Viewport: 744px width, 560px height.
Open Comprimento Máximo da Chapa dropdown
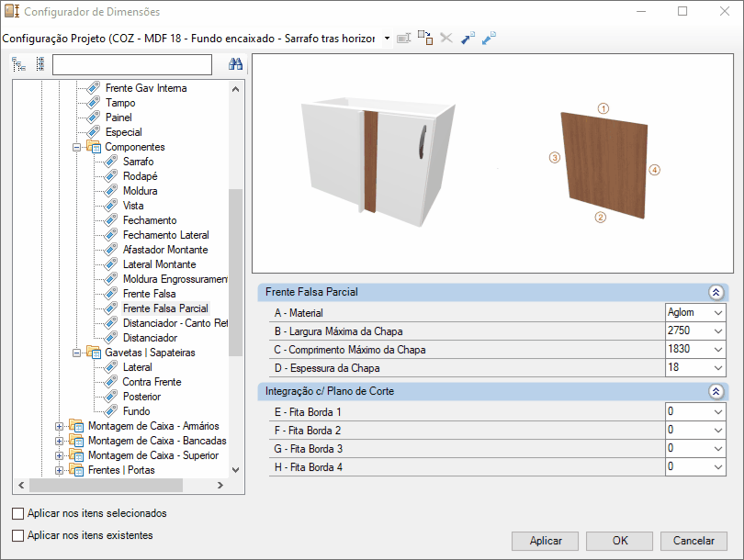pos(718,350)
